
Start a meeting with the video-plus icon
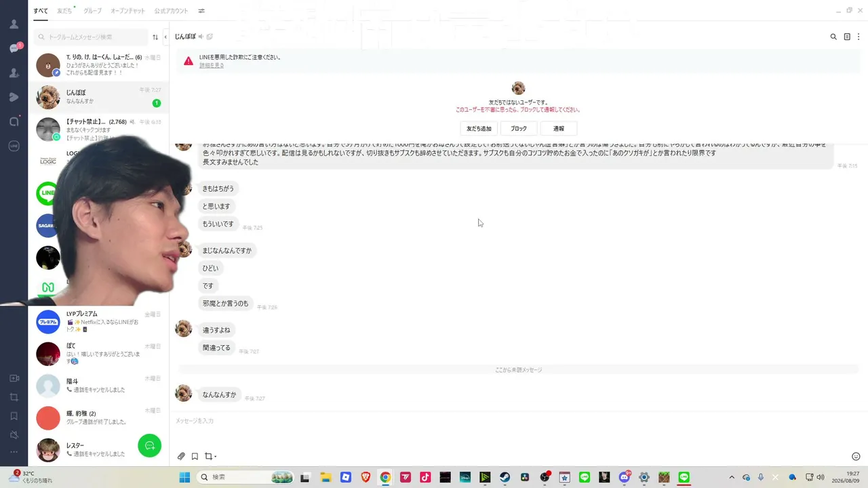click(14, 378)
